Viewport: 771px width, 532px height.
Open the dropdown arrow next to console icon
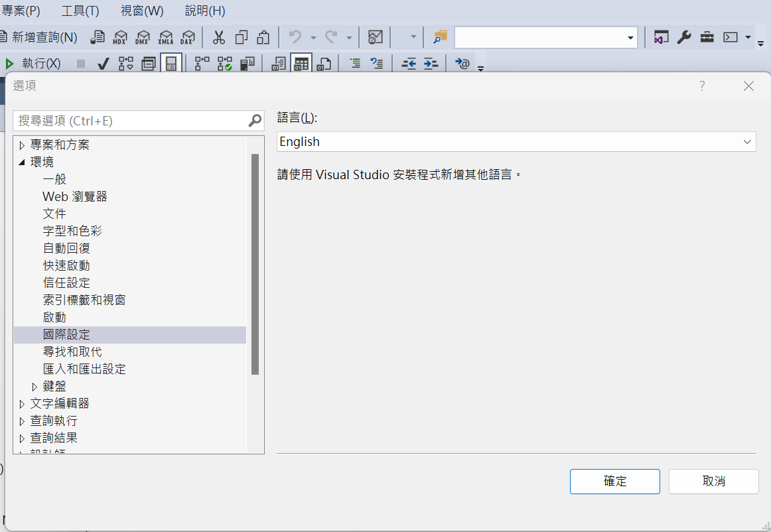click(x=748, y=37)
